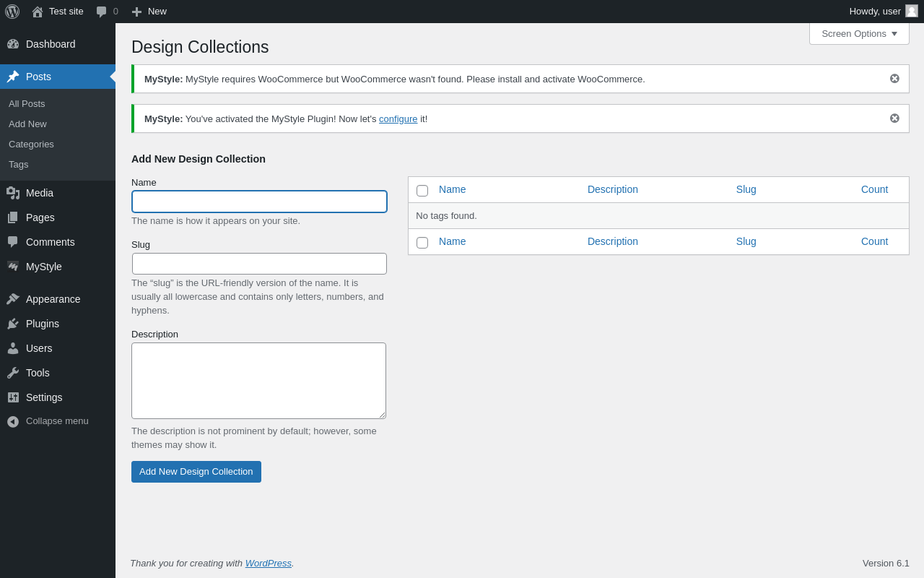Click the WordPress logo icon
Image resolution: width=924 pixels, height=578 pixels.
(12, 12)
